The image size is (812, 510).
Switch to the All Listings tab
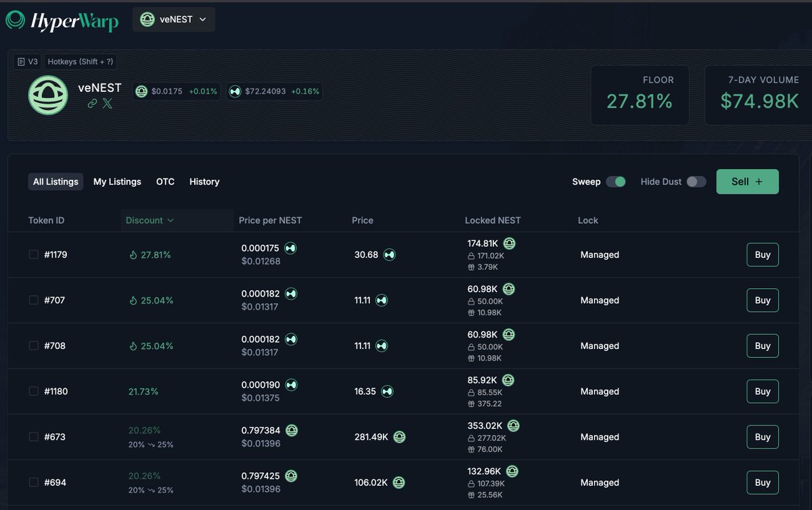pos(55,181)
